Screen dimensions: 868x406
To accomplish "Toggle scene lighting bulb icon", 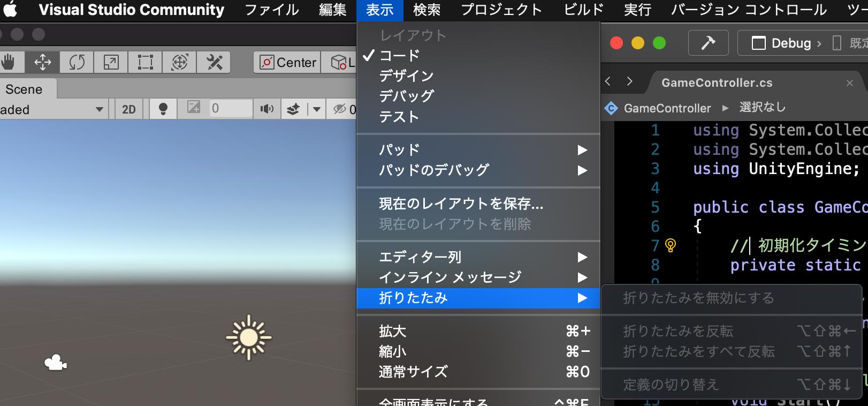I will tap(163, 109).
